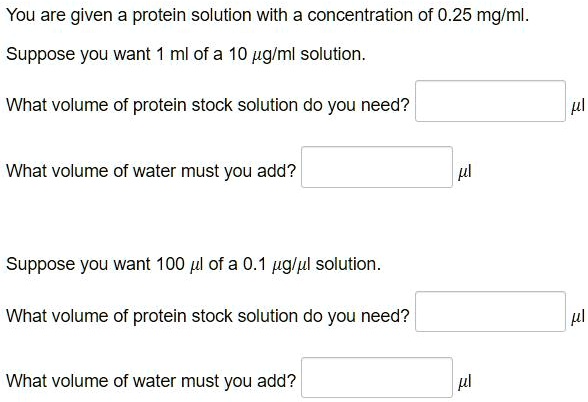Click the '0.25 mg/ml' concentration value

coord(481,16)
